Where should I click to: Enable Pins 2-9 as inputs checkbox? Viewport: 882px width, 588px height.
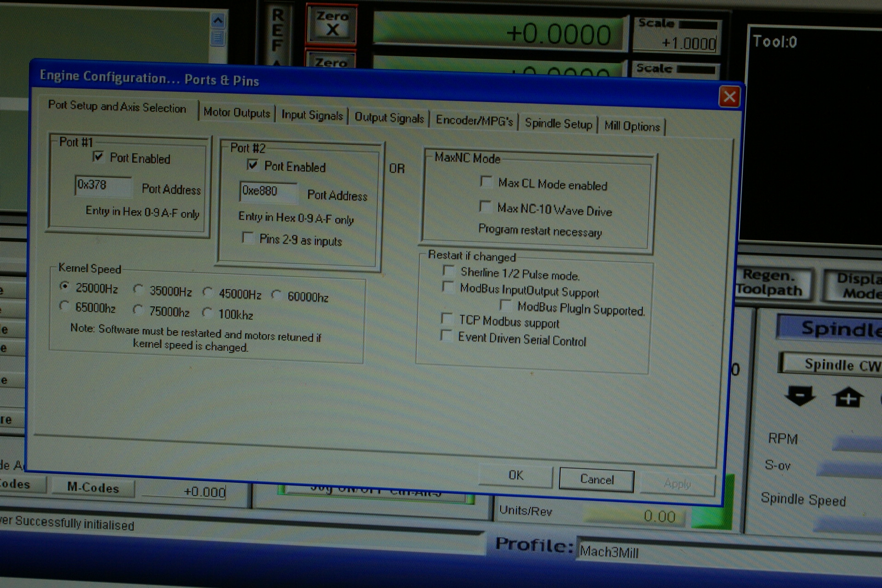(x=248, y=237)
